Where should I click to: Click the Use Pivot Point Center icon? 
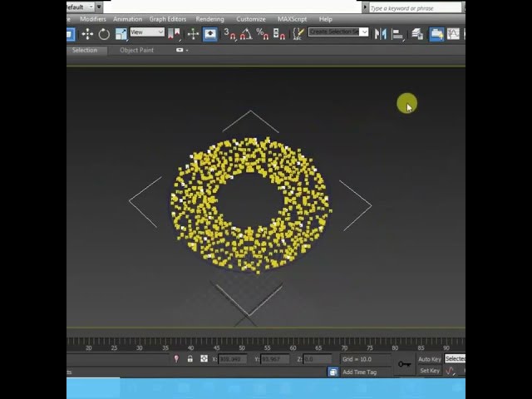175,34
